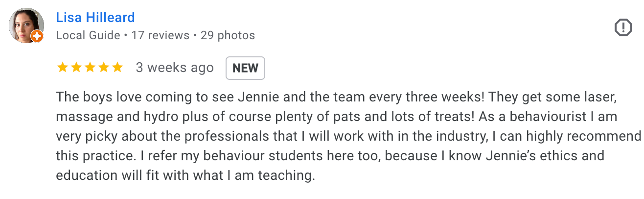Click the fifth yellow rating star
This screenshot has height=199, width=644.
117,68
